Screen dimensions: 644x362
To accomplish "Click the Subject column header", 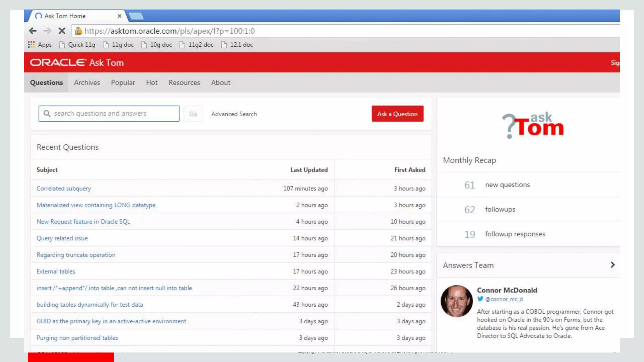I will click(47, 170).
